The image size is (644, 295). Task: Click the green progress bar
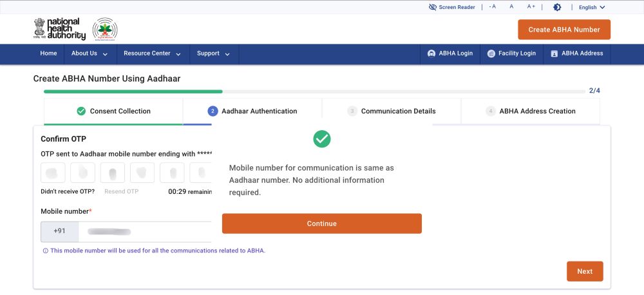pos(133,91)
